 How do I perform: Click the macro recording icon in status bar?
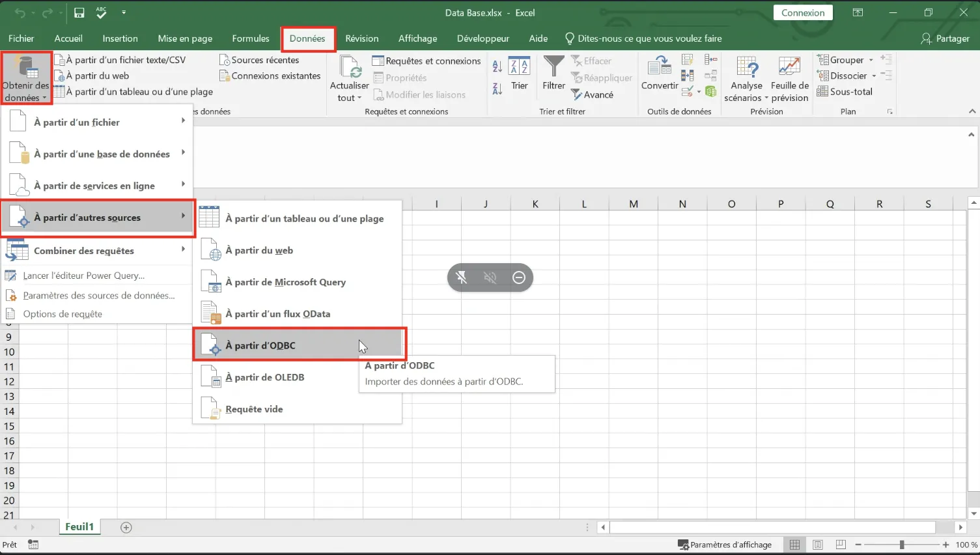click(33, 545)
